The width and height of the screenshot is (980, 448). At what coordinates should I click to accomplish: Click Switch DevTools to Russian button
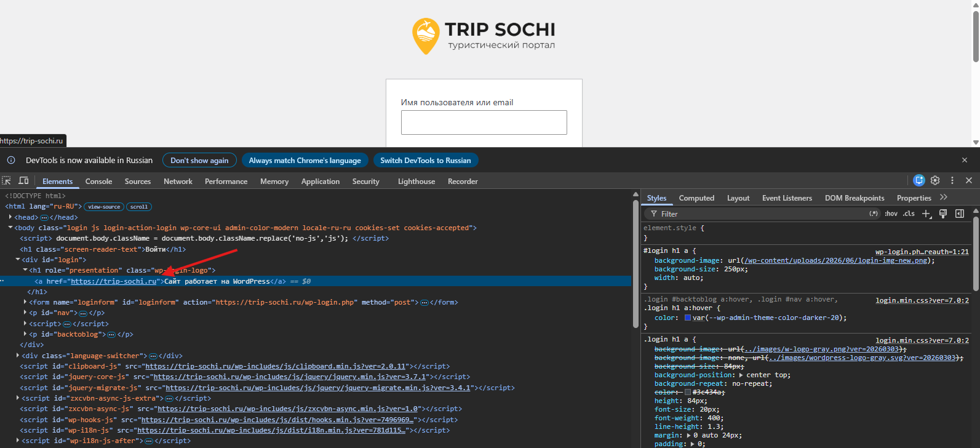coord(426,161)
